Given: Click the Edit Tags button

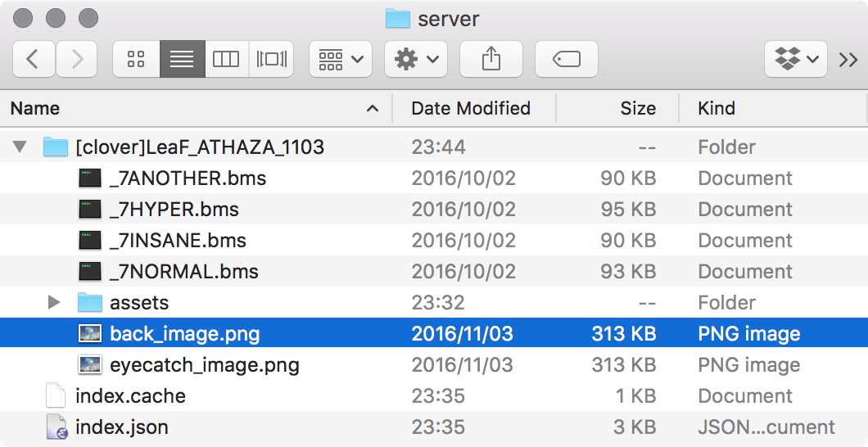Looking at the screenshot, I should point(567,59).
